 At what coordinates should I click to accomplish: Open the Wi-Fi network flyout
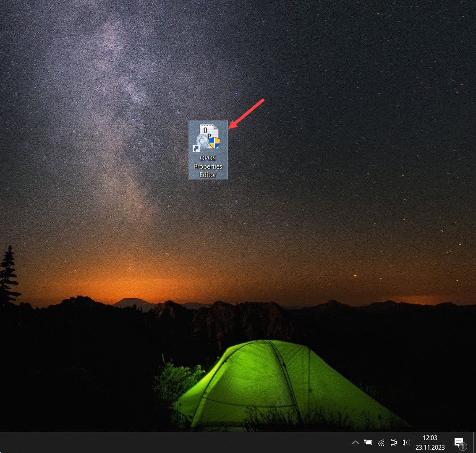point(381,443)
